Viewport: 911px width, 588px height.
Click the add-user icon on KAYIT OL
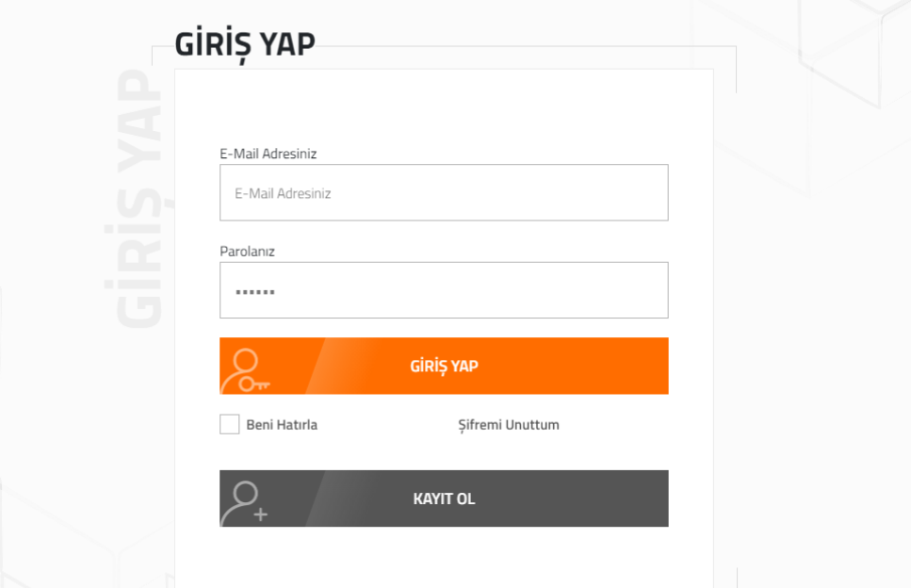(249, 502)
